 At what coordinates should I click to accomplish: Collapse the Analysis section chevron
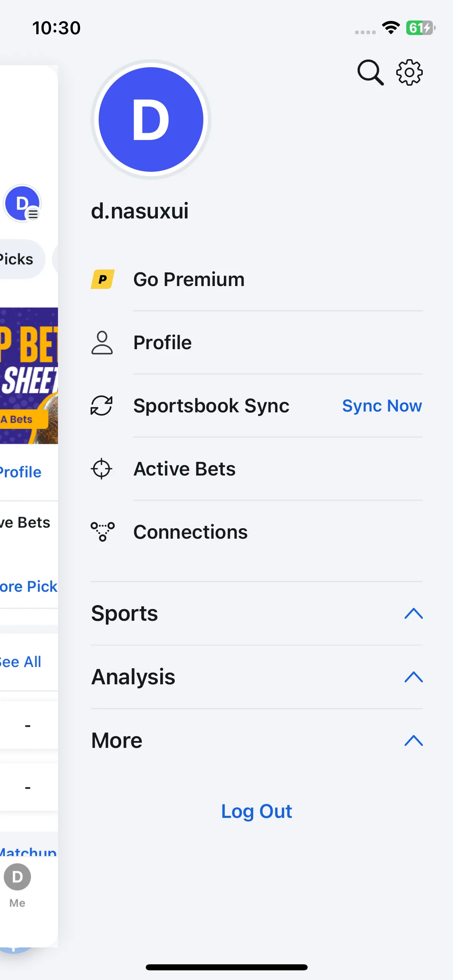414,677
